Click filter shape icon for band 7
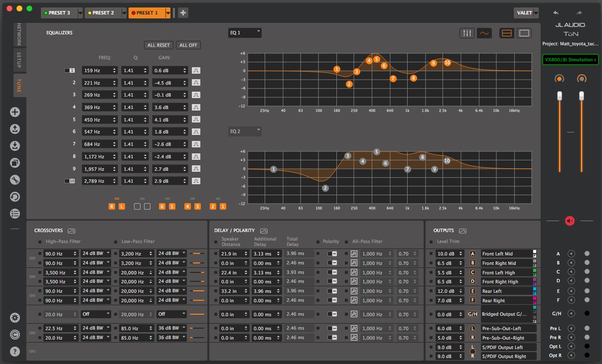 click(x=197, y=144)
